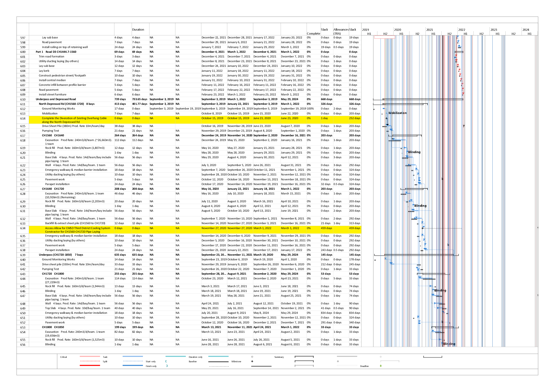This screenshot has height=392, width=555.
Task: Click '834 days' slack in row 650
Action: [x=355, y=313]
